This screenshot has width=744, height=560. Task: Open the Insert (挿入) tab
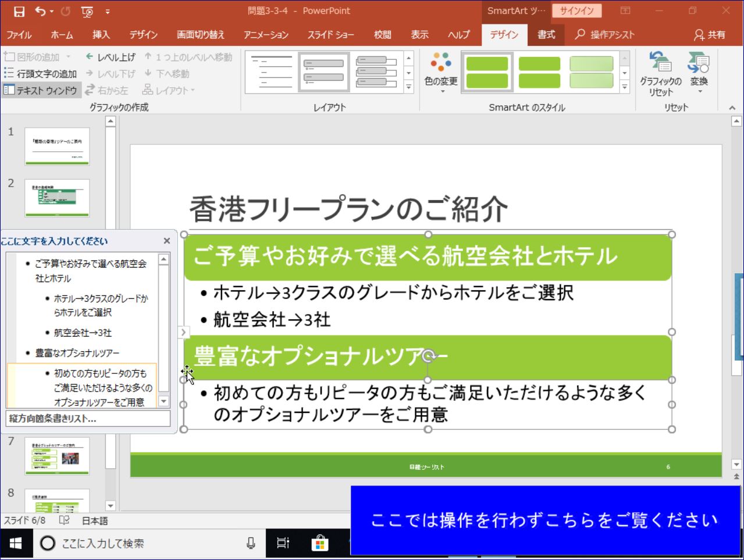click(x=101, y=35)
